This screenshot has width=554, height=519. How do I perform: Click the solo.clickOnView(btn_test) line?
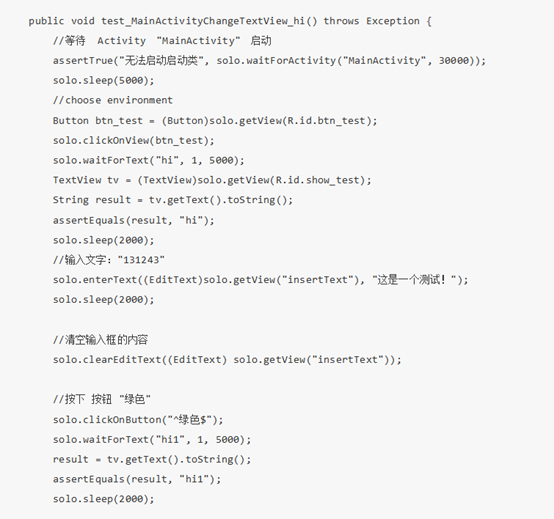[x=134, y=140]
